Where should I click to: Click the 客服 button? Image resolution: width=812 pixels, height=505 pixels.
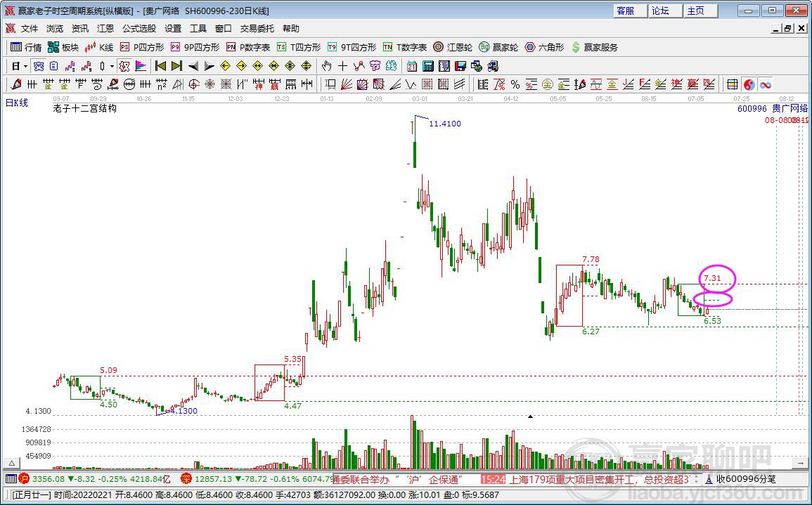pyautogui.click(x=631, y=11)
